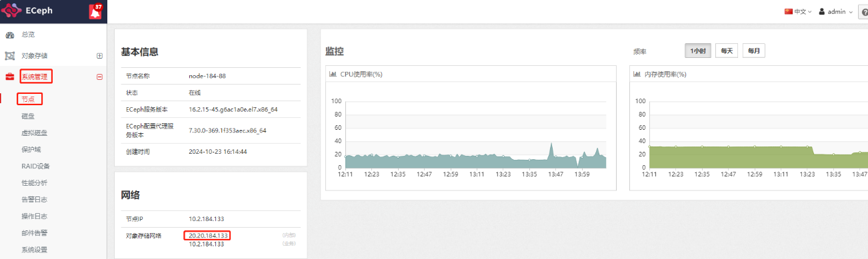This screenshot has width=868, height=259.
Task: Click the system management briefcase icon
Action: (x=10, y=77)
